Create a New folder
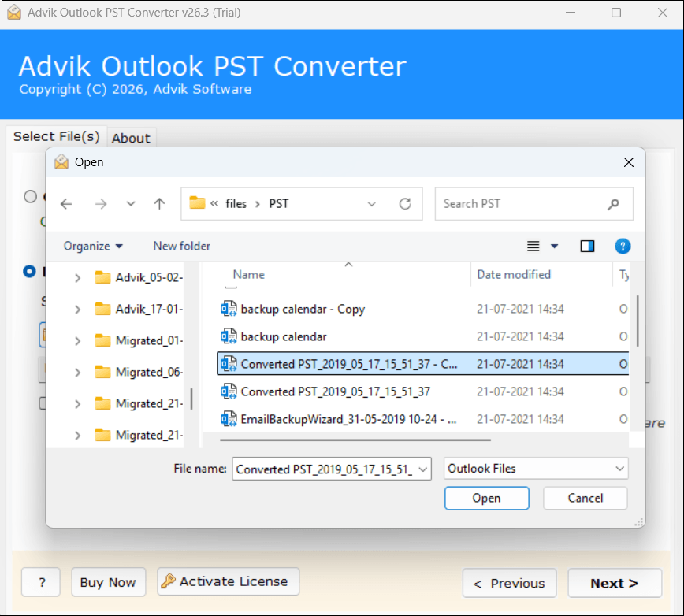 point(181,247)
